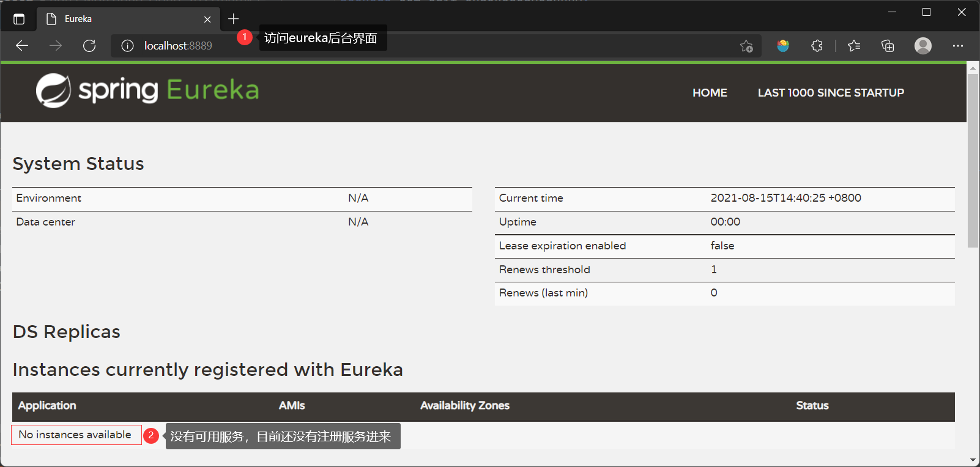Click the browser forward arrow
This screenshot has width=980, height=467.
coord(56,46)
